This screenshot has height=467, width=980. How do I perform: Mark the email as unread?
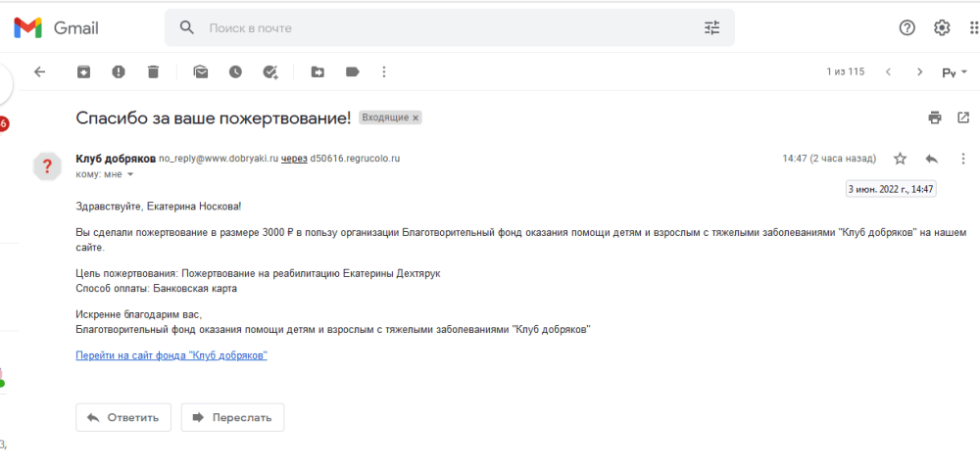tap(201, 71)
